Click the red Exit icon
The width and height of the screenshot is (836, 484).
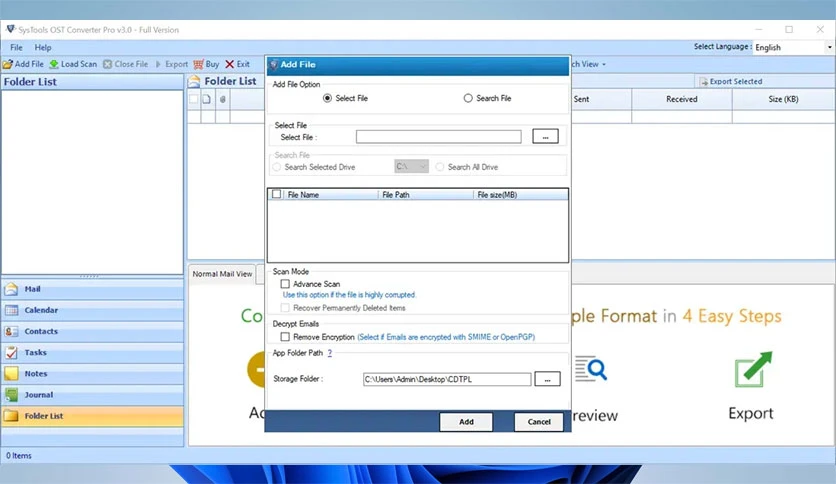point(230,64)
